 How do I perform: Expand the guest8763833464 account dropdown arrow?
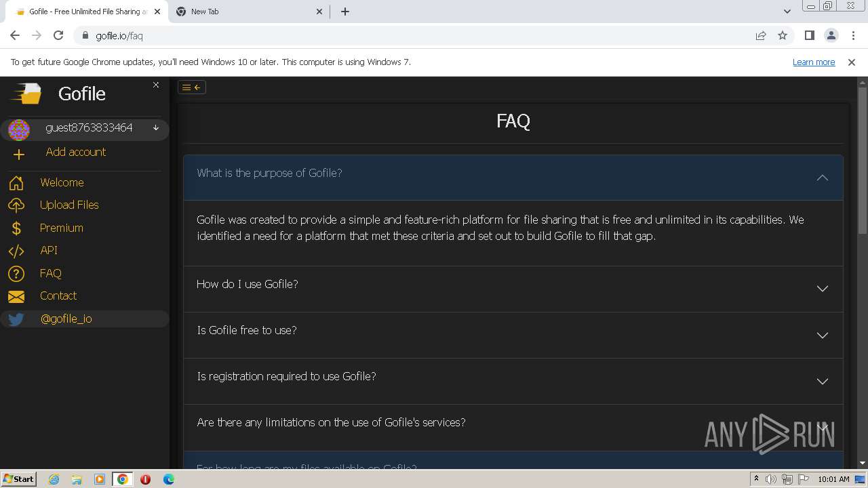click(156, 127)
